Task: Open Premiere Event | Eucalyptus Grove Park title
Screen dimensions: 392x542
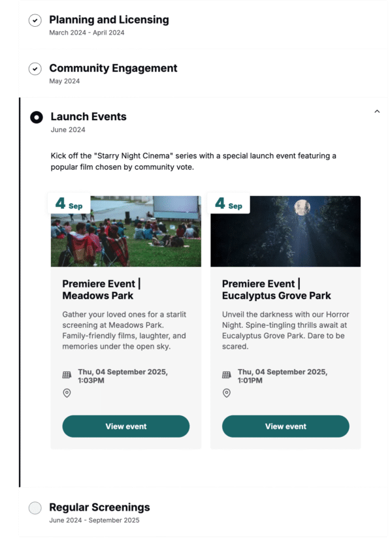Action: point(276,289)
